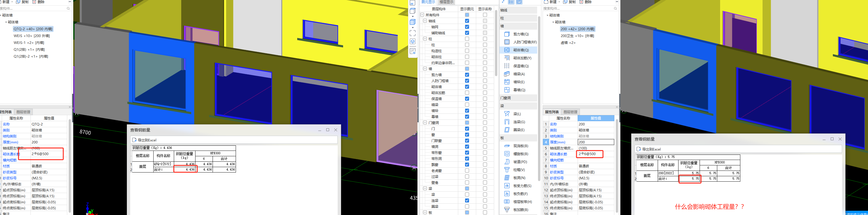
Task: Select the 现浇板(B) slab icon
Action: click(x=506, y=146)
